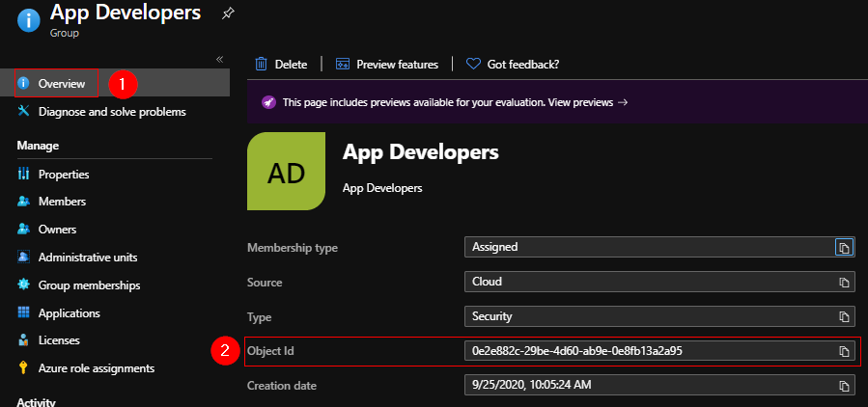The width and height of the screenshot is (868, 407).
Task: Collapse the left navigation menu chevrons
Action: click(x=219, y=59)
